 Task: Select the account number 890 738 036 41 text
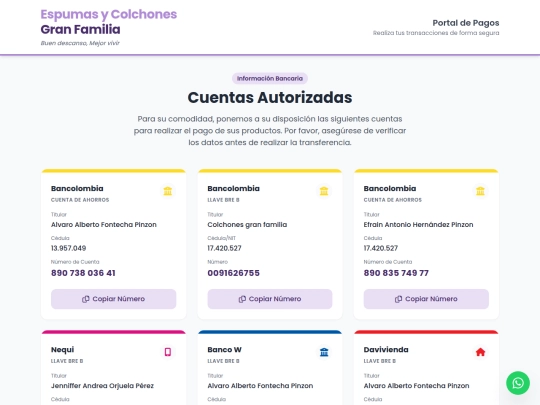(x=83, y=273)
